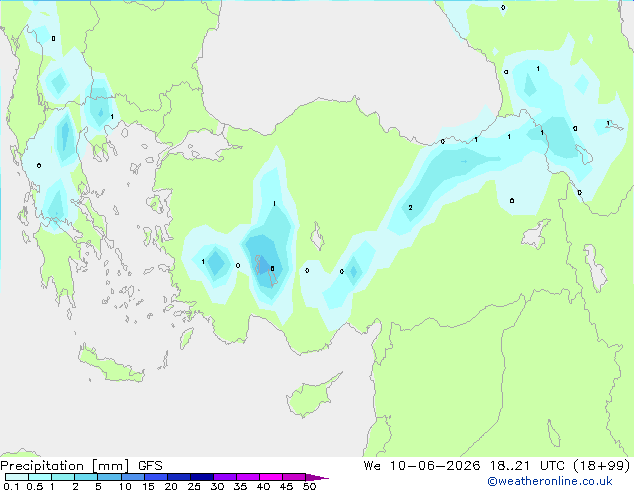
Task: Click the 'GFS' model label
Action: pyautogui.click(x=150, y=466)
